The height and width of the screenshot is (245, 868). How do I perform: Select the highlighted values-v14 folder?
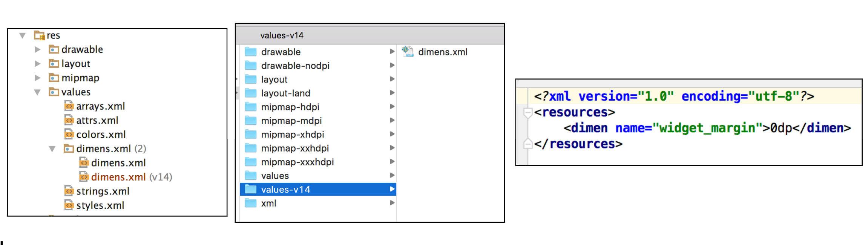[285, 190]
